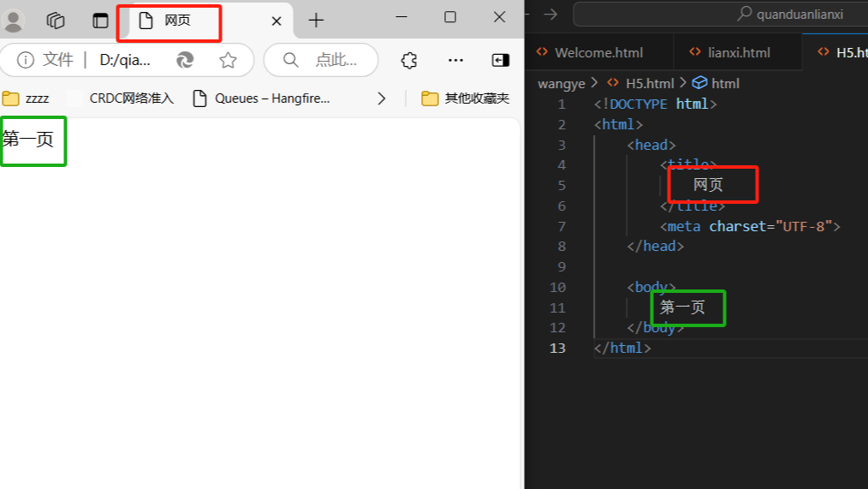Click 网页 title text in code editor

tap(708, 185)
